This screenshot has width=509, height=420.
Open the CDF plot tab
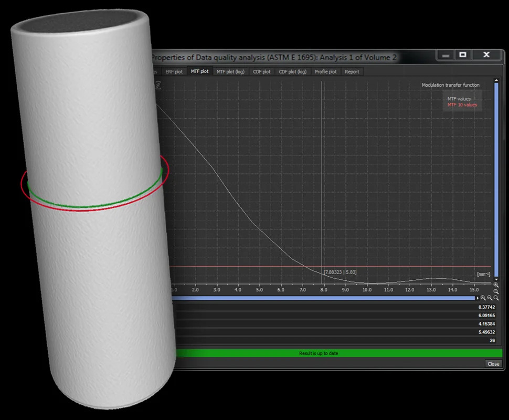pyautogui.click(x=262, y=71)
